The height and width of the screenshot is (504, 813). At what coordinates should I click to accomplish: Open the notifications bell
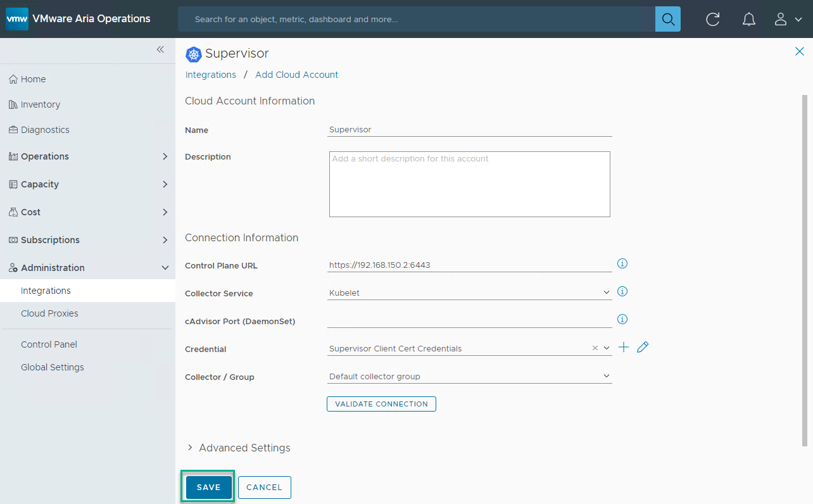(748, 19)
